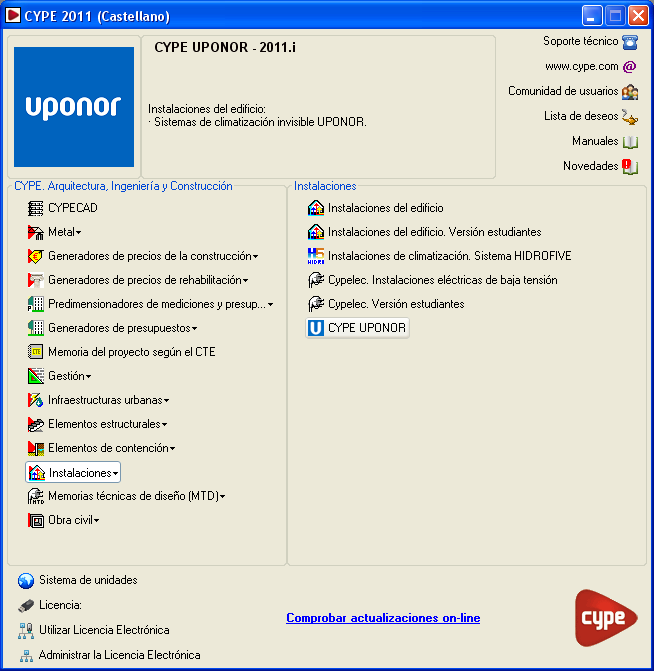Screen dimensions: 654x671
Task: Expand Infraestructuras urbanas dropdown
Action: [x=98, y=400]
